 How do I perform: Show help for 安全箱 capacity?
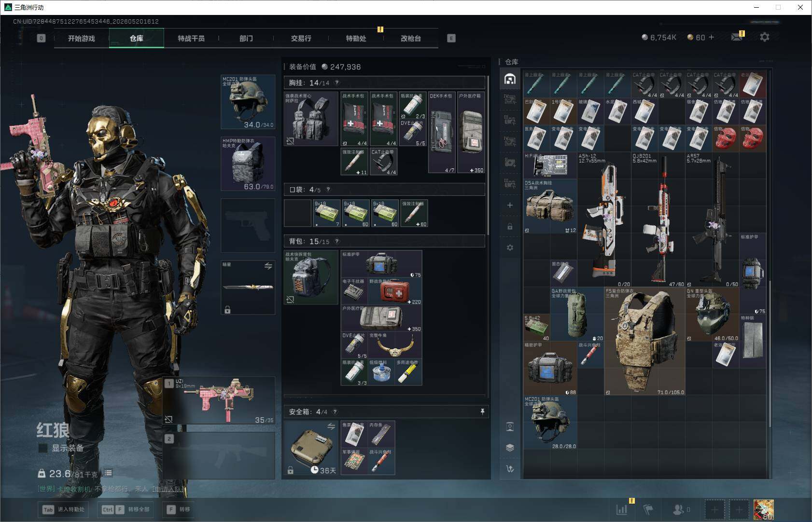(335, 412)
